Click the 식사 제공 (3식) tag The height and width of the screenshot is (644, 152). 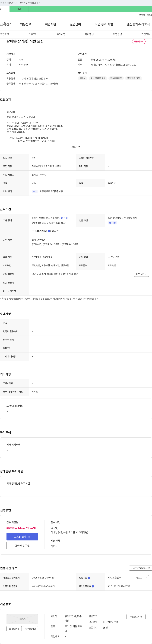(x=134, y=78)
